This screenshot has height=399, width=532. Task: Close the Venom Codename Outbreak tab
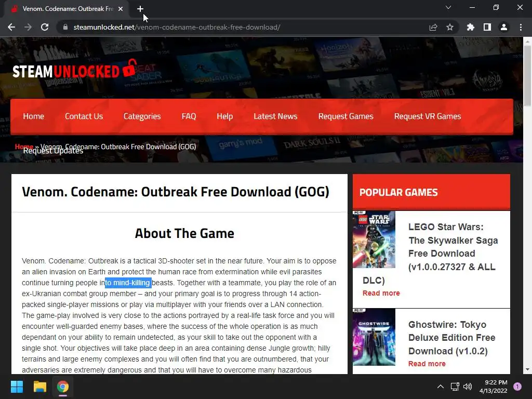121,9
